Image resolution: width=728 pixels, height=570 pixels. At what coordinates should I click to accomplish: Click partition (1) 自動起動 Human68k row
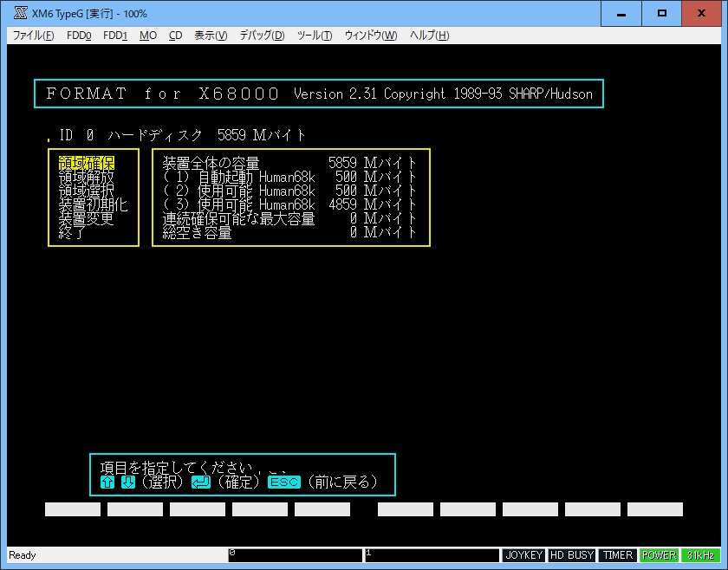point(289,177)
